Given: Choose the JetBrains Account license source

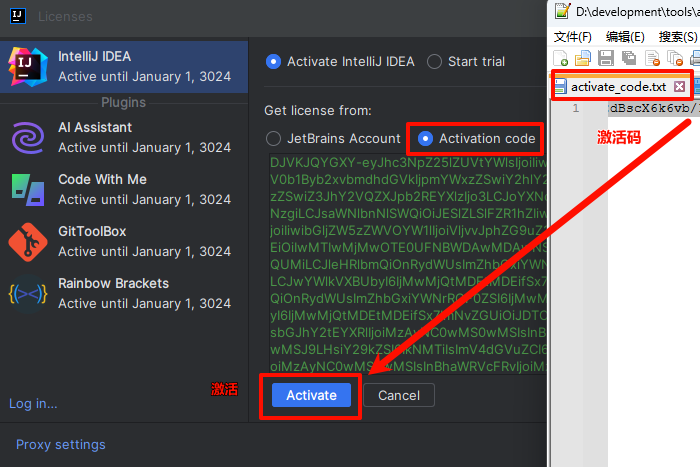Looking at the screenshot, I should [x=273, y=138].
